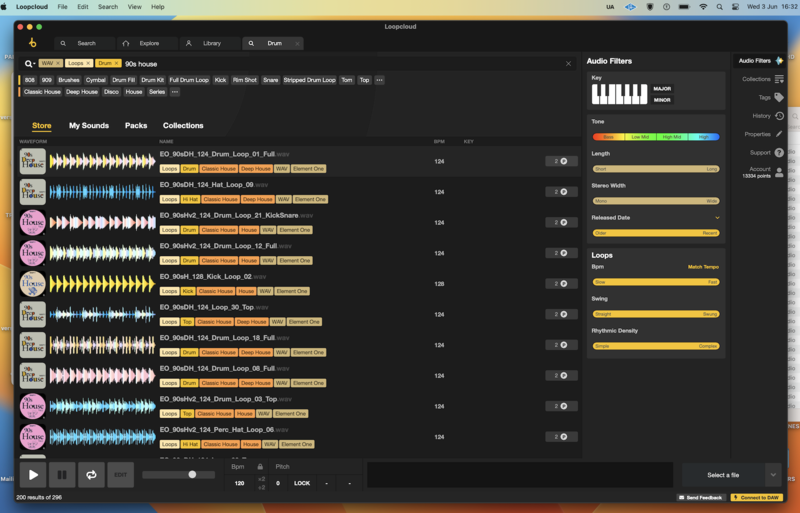Open the search options dropdown magnifier
800x513 pixels.
(29, 64)
